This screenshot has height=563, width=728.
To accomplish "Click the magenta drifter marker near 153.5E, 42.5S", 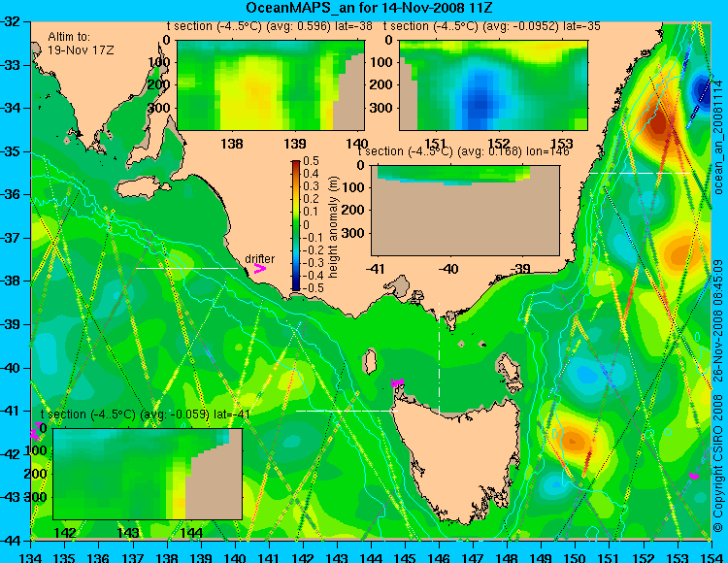I will pyautogui.click(x=694, y=476).
